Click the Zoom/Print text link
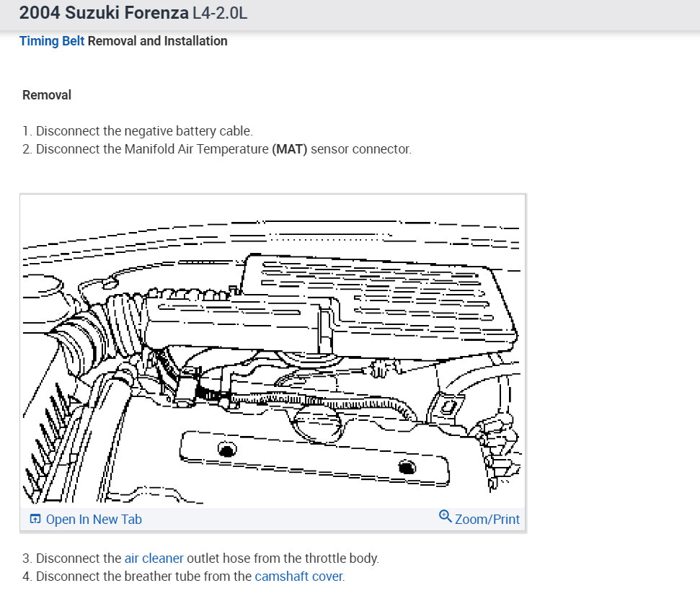Viewport: 700px width, 601px height. (487, 520)
